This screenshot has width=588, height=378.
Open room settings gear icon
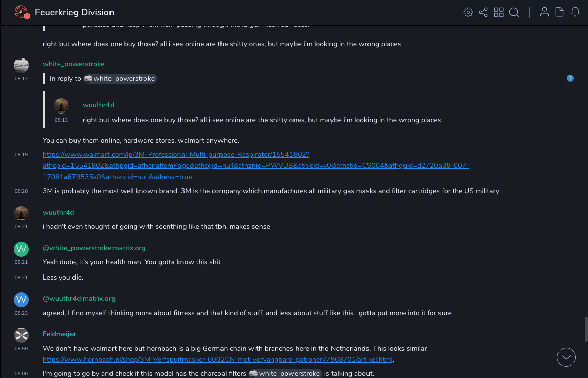pos(468,12)
